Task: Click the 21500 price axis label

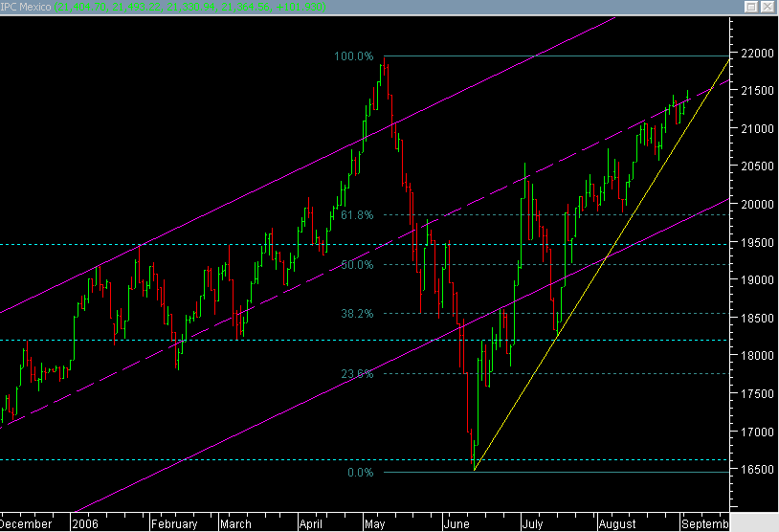Action: 757,91
